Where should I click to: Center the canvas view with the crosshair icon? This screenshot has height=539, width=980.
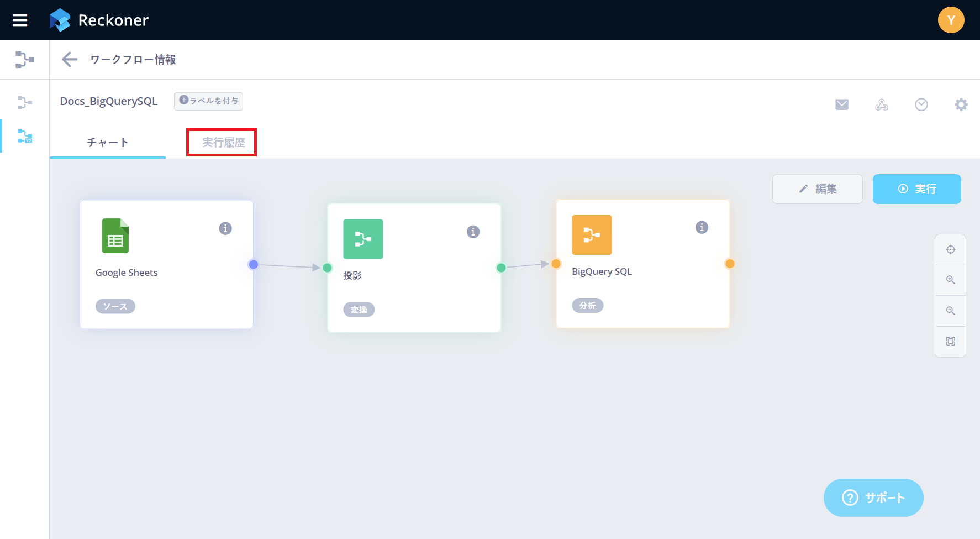point(950,250)
